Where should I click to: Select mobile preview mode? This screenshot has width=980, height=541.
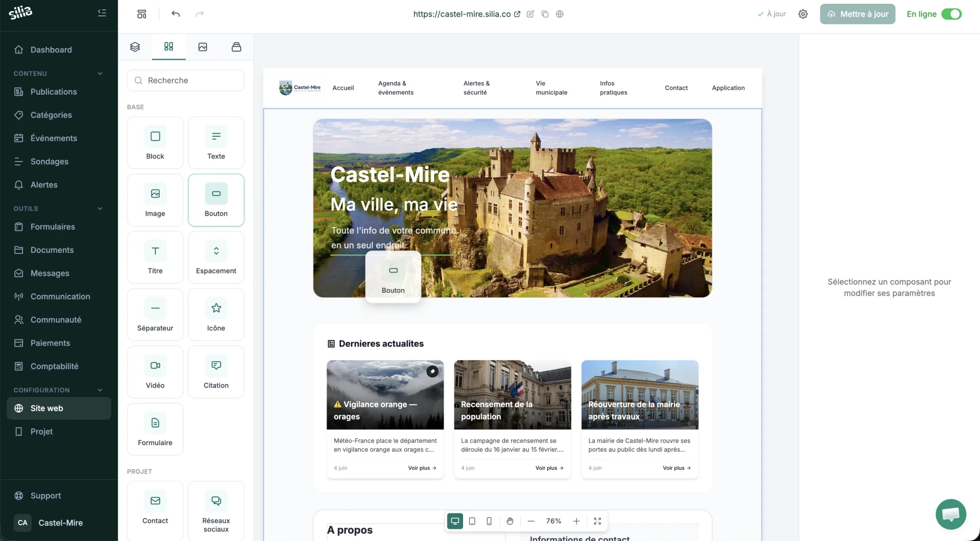[489, 521]
